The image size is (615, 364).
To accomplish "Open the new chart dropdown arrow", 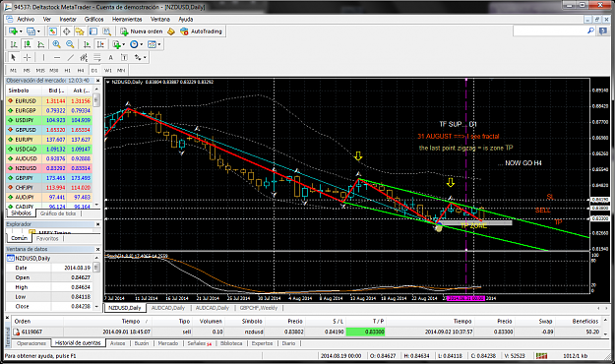I will [21, 31].
